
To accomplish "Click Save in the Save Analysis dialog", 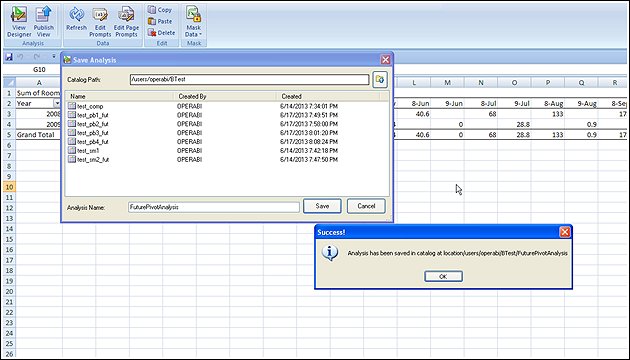I will (322, 206).
